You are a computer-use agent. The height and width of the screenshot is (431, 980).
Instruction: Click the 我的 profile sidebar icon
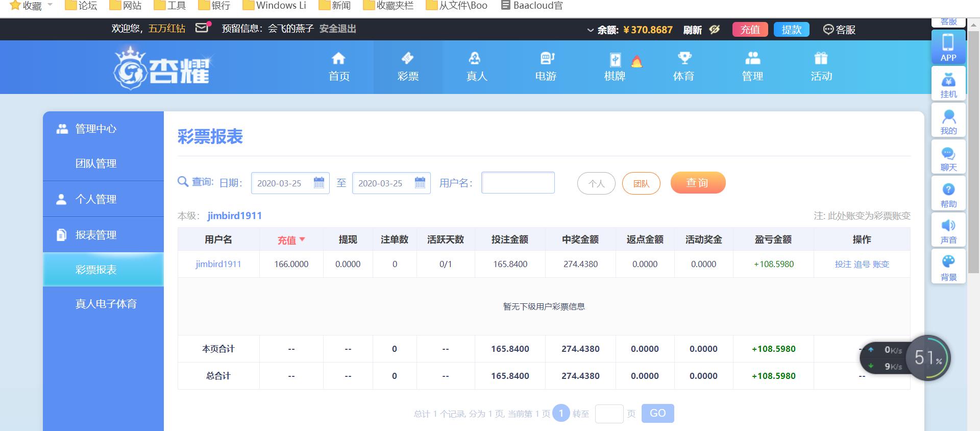tap(948, 121)
